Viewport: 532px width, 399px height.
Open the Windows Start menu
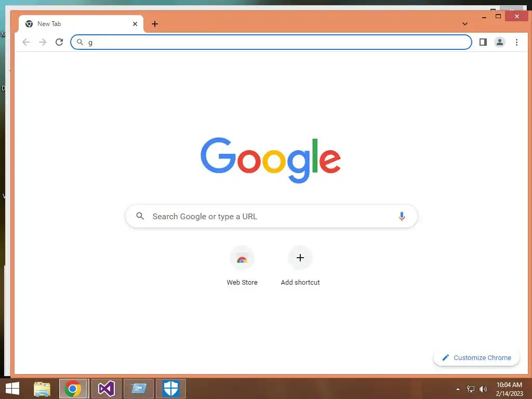coord(12,389)
